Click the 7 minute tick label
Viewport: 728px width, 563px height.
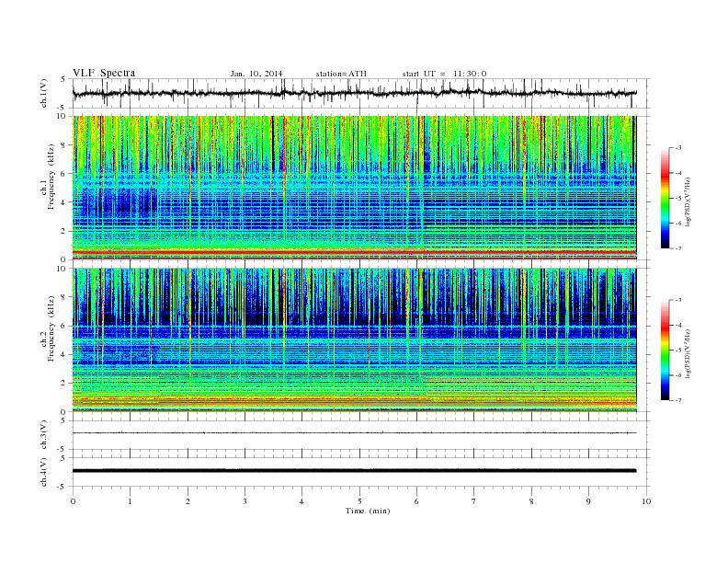point(474,501)
